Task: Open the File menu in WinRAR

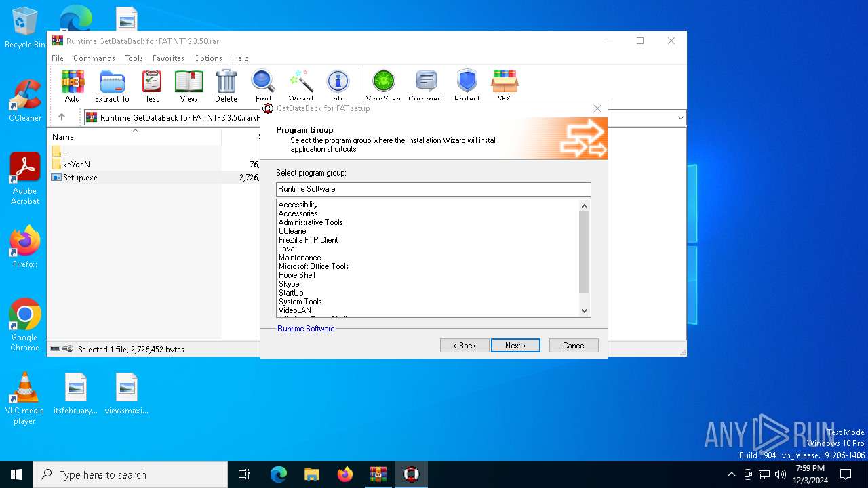Action: click(x=58, y=58)
